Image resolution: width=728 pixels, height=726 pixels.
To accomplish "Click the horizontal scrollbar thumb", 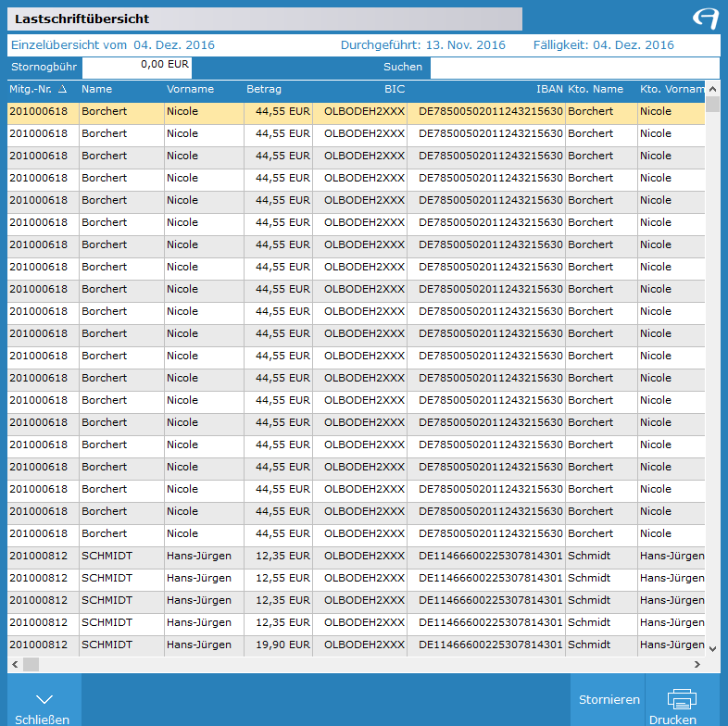I will tap(31, 664).
